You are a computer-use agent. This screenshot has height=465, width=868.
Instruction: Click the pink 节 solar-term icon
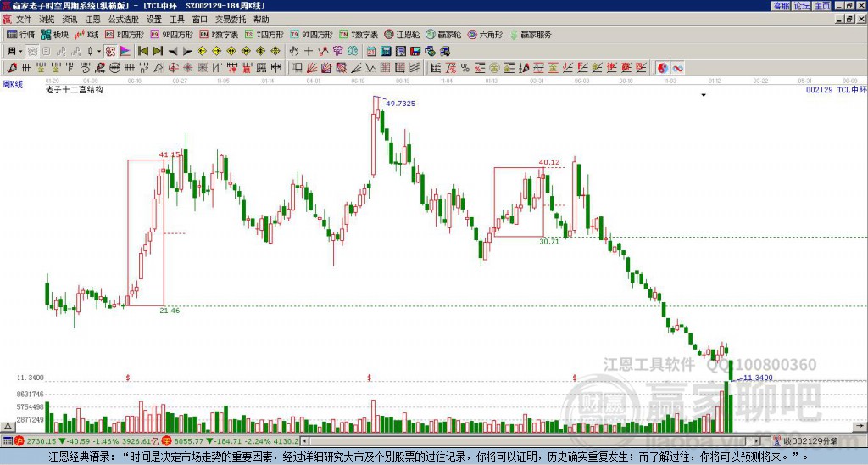337,52
